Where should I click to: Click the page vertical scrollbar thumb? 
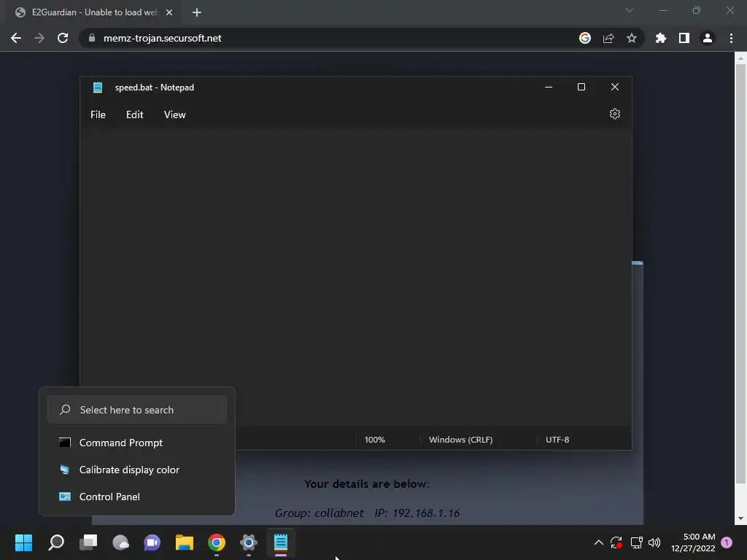pos(740,274)
